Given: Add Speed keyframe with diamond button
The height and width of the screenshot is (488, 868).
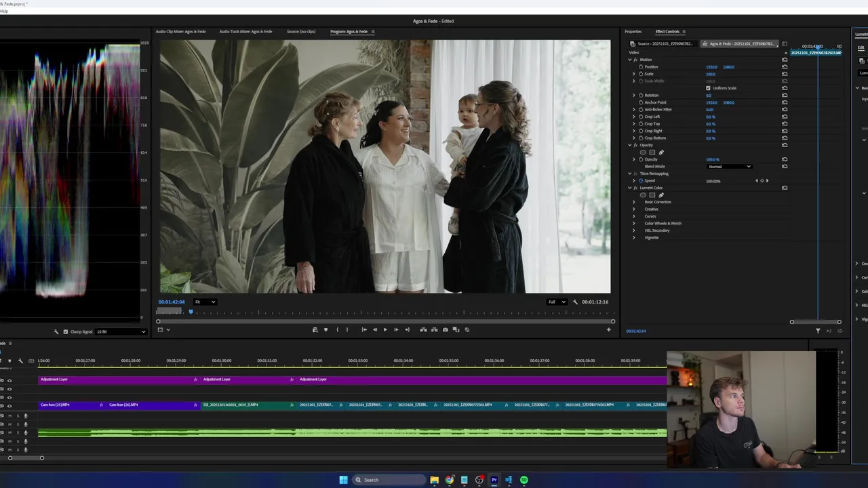Looking at the screenshot, I should click(x=762, y=181).
